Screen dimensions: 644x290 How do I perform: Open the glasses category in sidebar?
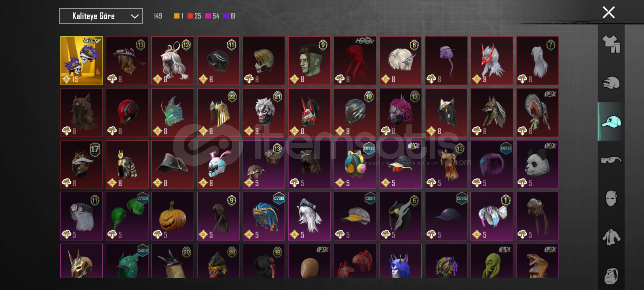tap(611, 160)
